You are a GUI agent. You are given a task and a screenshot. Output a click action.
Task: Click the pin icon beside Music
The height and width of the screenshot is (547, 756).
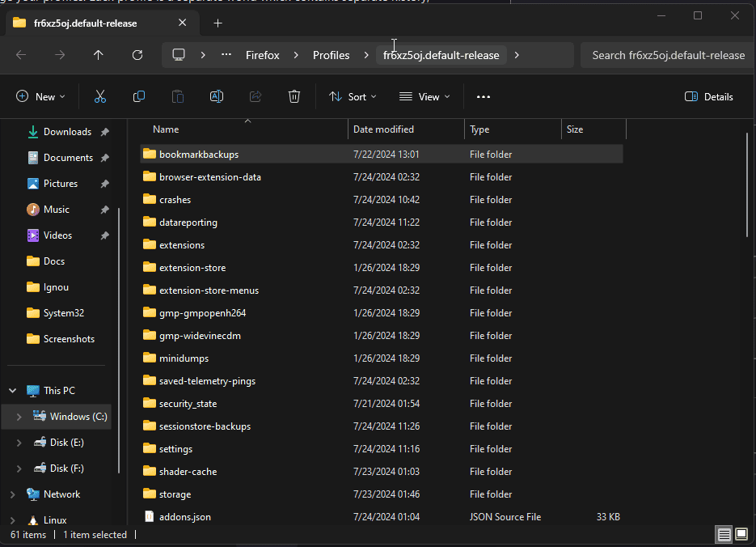tap(104, 210)
